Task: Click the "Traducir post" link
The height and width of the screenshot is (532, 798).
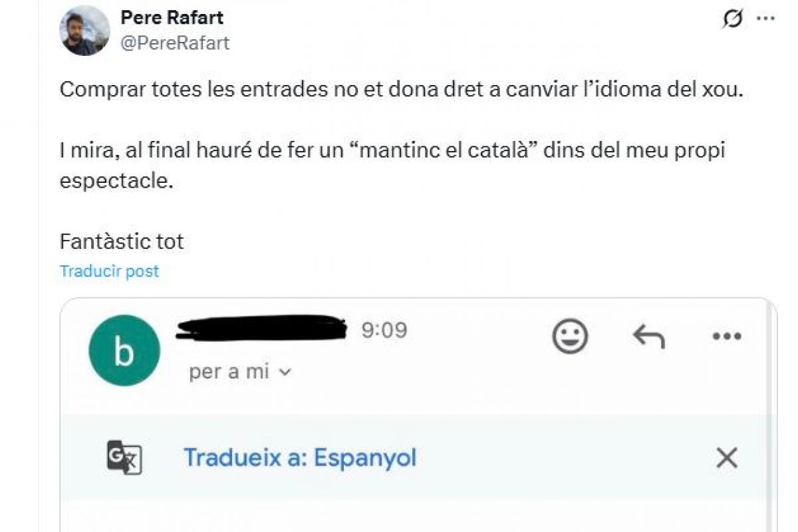Action: click(x=109, y=271)
